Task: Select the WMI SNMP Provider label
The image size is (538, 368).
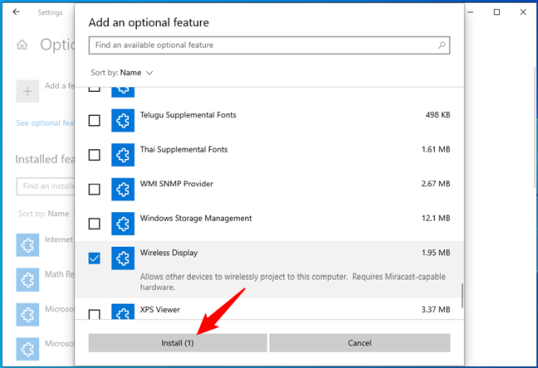Action: tap(176, 184)
